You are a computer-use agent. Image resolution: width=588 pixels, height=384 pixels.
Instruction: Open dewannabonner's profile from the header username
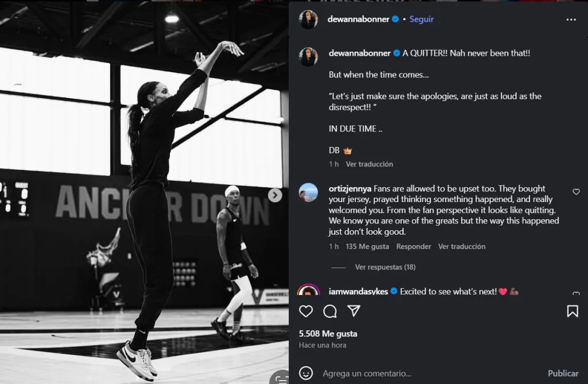(358, 19)
